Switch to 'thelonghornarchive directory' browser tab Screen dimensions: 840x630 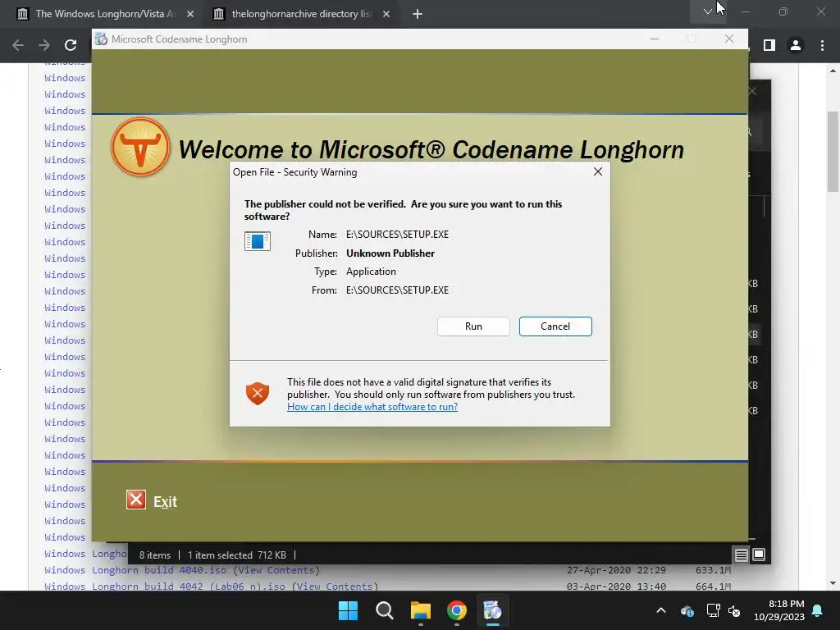click(300, 14)
